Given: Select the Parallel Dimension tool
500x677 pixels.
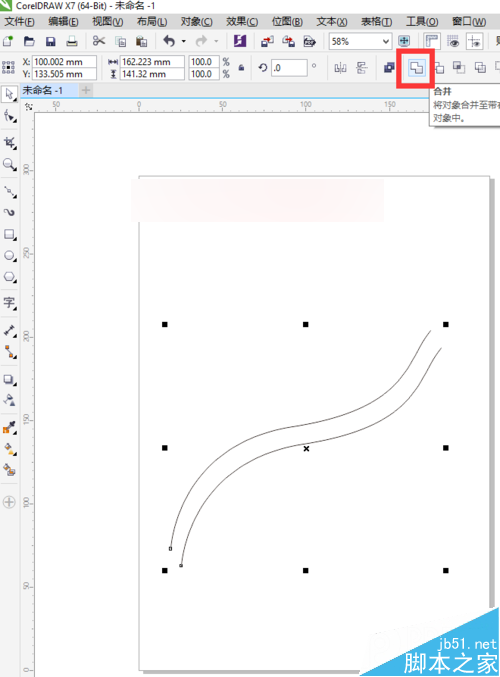Looking at the screenshot, I should tap(9, 331).
